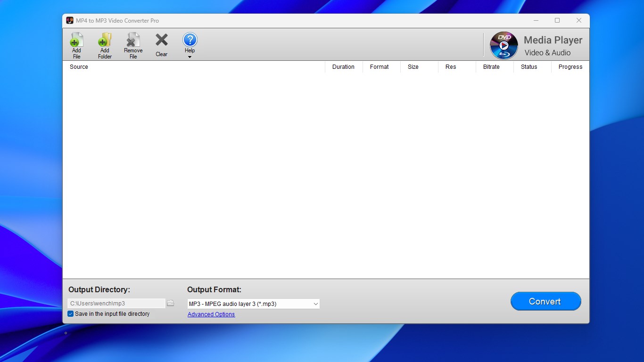The width and height of the screenshot is (644, 362).
Task: Click the app icon in the title bar
Action: (70, 21)
